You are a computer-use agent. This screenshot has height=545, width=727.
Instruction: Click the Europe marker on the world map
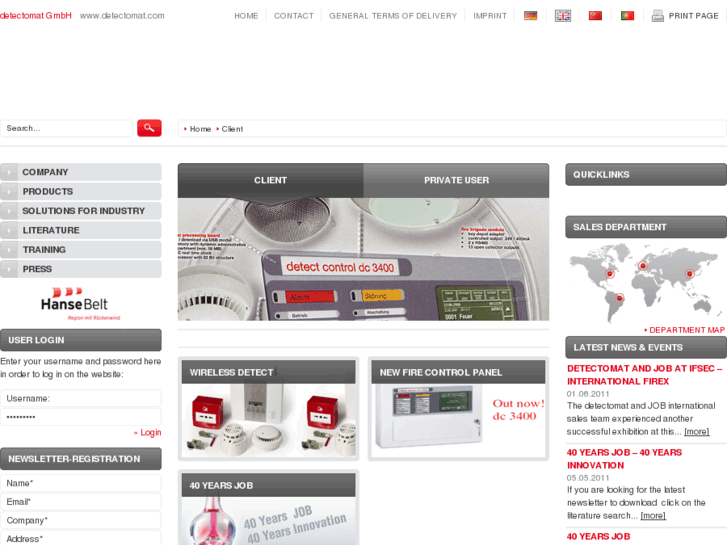click(x=642, y=266)
